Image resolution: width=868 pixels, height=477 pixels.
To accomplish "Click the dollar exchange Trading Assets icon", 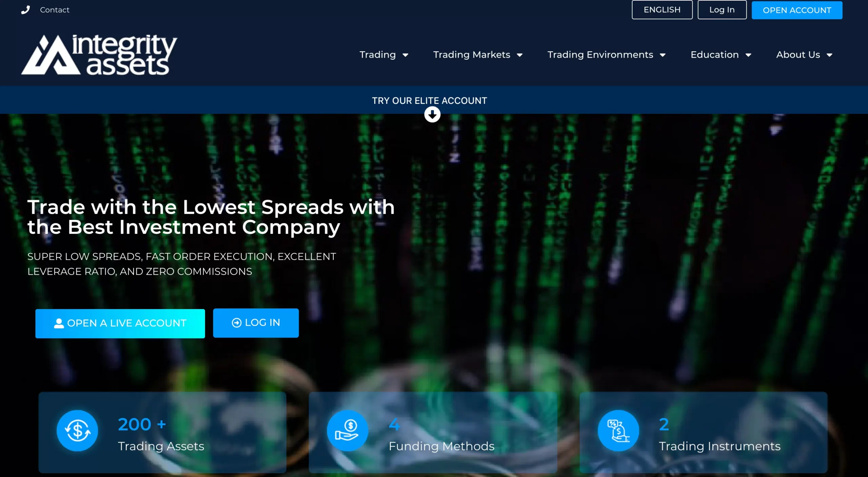I will [77, 431].
